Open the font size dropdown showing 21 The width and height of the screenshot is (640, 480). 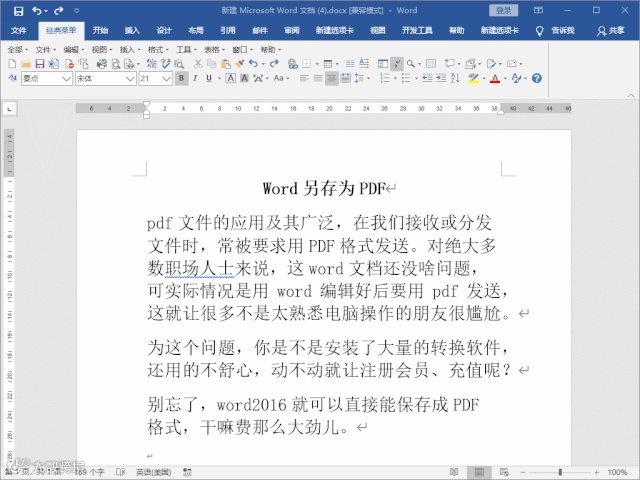click(166, 78)
